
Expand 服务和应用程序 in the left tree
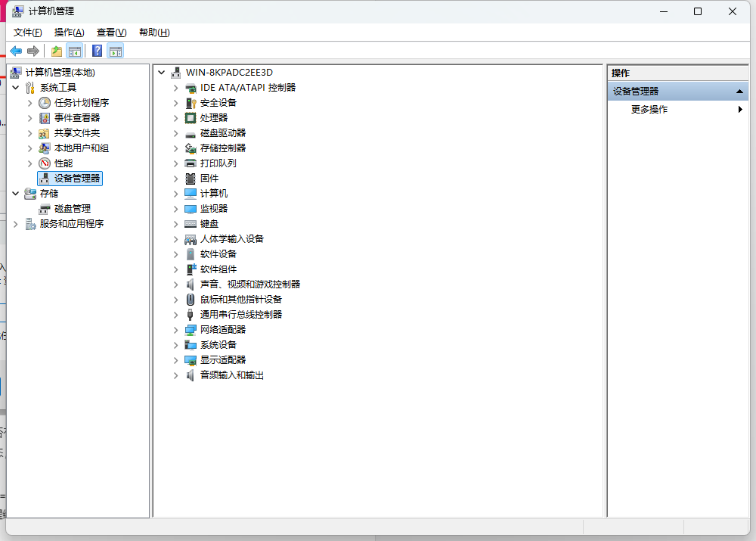pos(16,224)
